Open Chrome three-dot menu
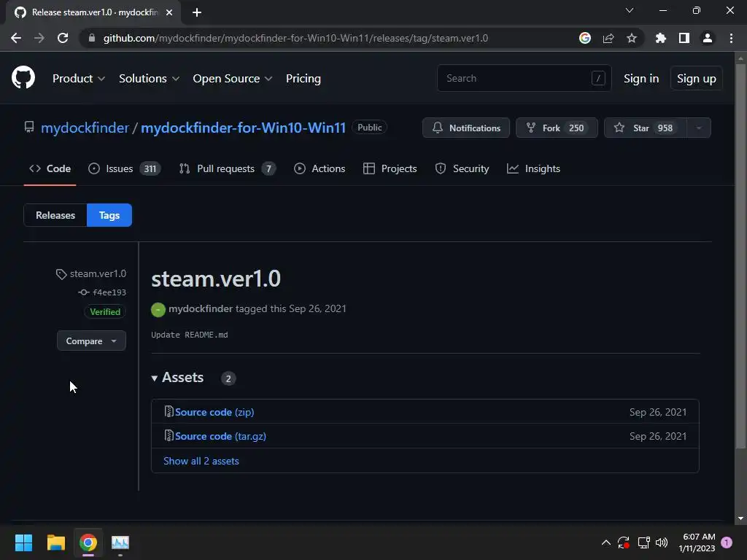The image size is (747, 560). click(x=731, y=38)
